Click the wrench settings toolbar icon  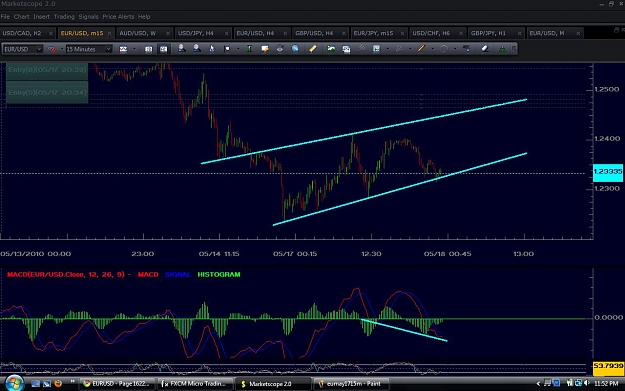click(x=361, y=49)
